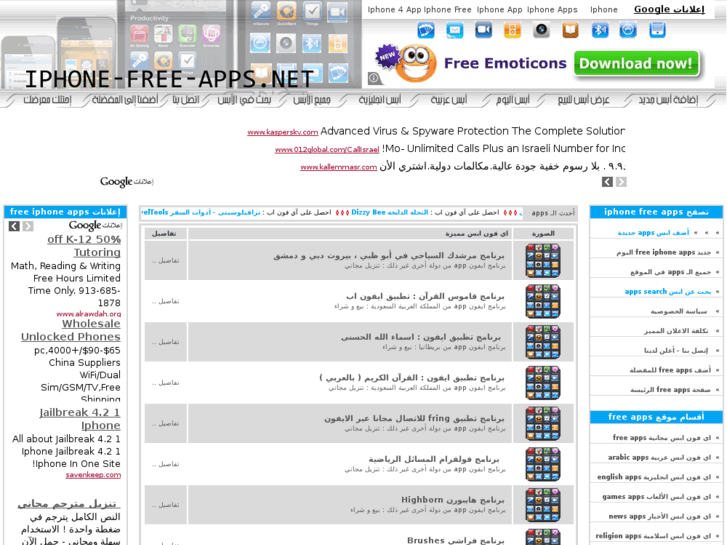Click the camera lens icon in the banner

point(541,30)
